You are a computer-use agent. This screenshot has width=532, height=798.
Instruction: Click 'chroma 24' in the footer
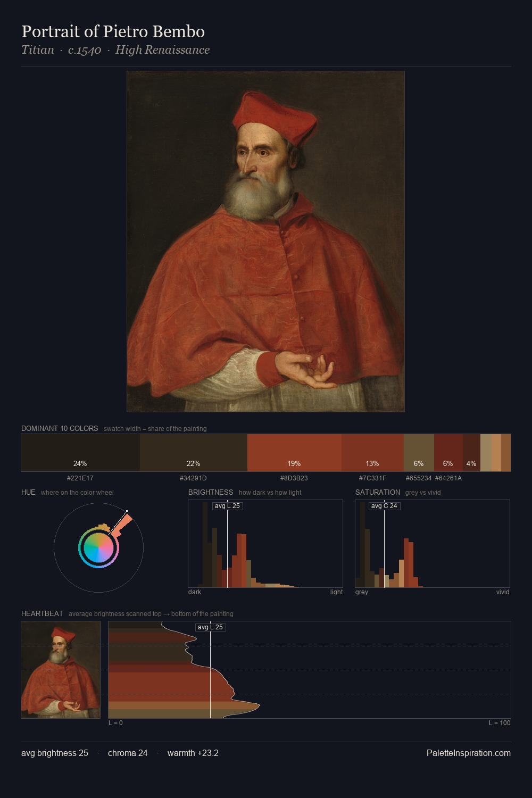pos(128,753)
